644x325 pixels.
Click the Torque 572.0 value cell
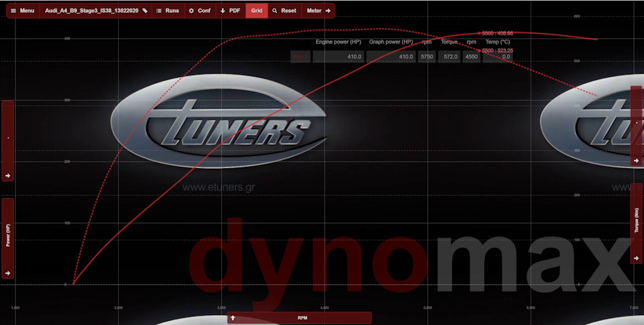[449, 57]
